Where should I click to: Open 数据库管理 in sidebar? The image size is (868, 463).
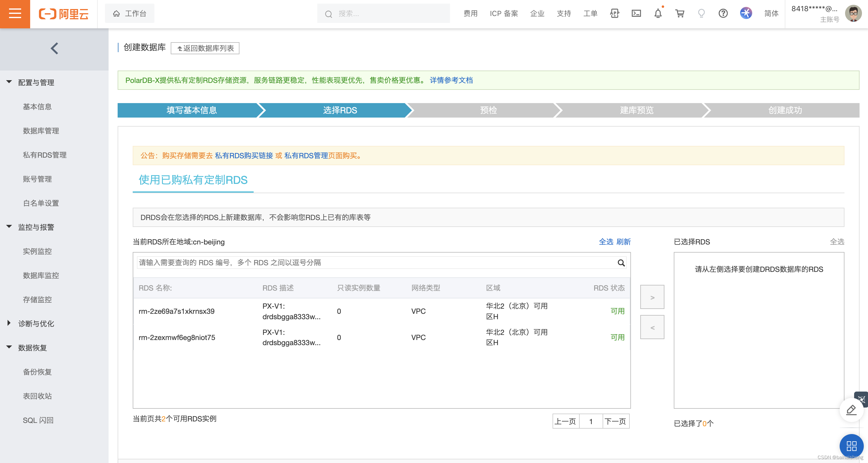[x=41, y=131]
